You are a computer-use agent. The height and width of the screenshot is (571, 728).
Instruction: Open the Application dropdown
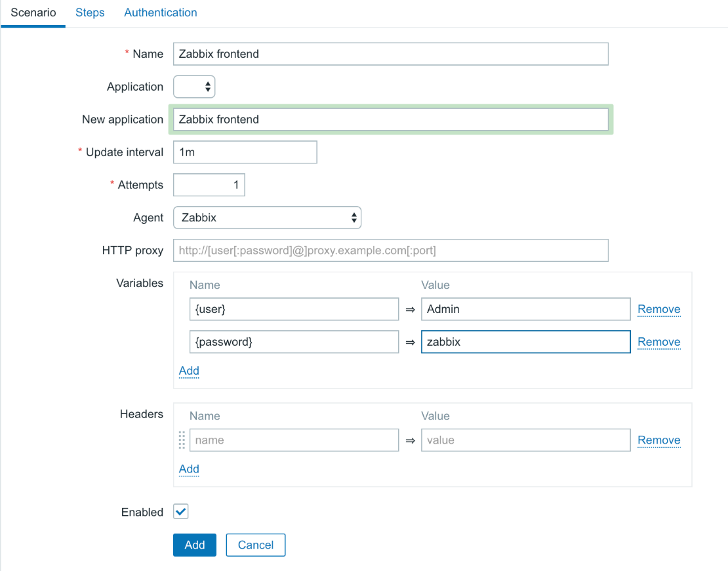coord(194,87)
